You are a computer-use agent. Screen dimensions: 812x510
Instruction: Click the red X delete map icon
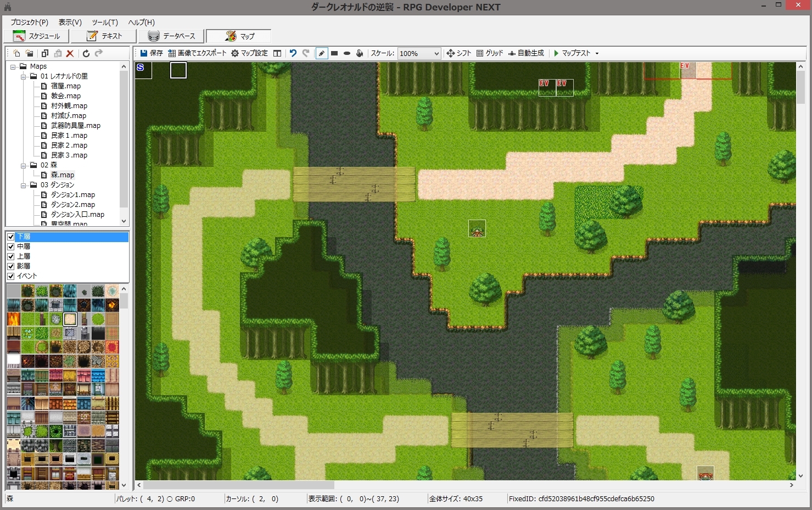click(x=70, y=53)
